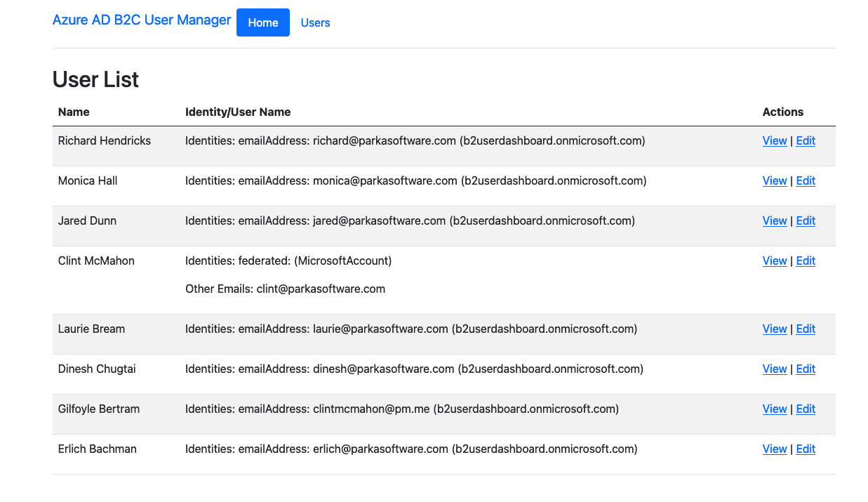Click the richard@parkasoftware.com identity text
This screenshot has height=502, width=868.
pyautogui.click(x=415, y=140)
